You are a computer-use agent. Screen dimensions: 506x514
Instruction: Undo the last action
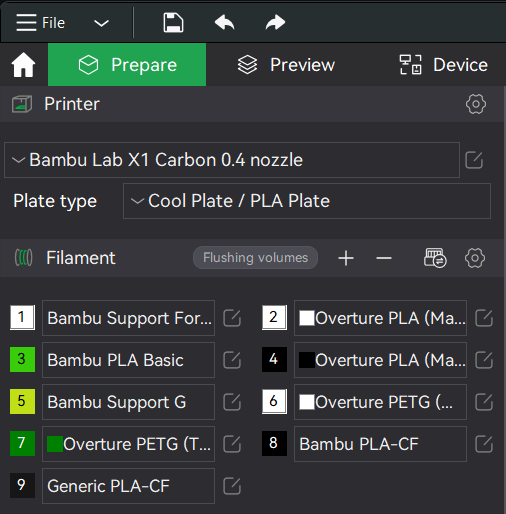point(224,23)
